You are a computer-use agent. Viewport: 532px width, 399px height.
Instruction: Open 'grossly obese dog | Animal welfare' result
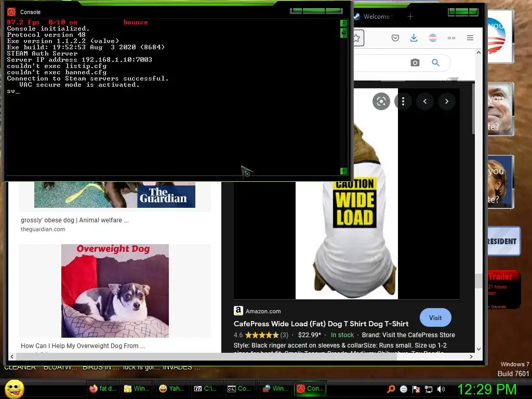tap(75, 220)
